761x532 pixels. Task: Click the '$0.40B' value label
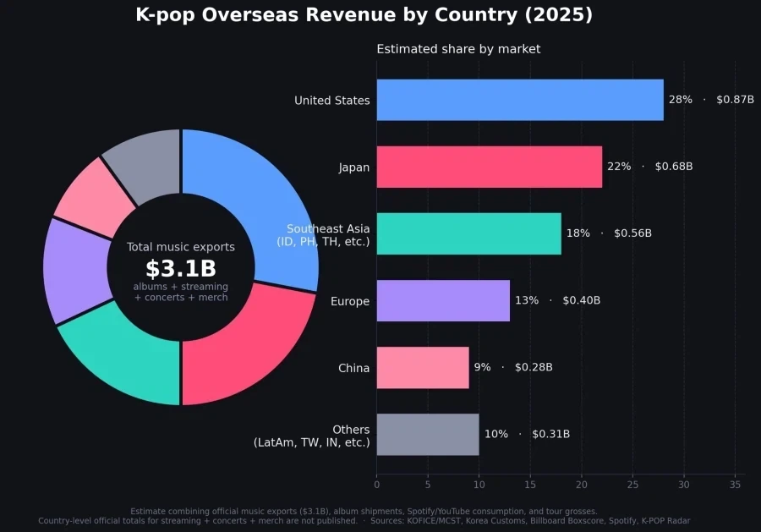tap(582, 300)
